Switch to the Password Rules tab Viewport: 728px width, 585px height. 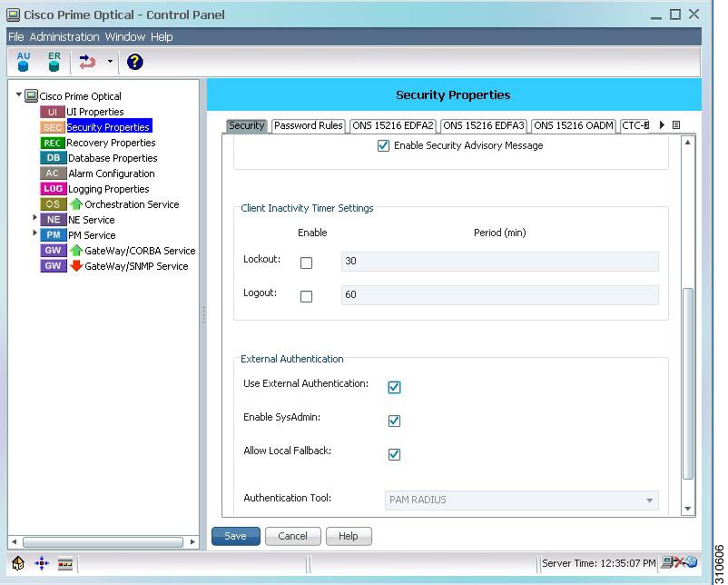309,125
